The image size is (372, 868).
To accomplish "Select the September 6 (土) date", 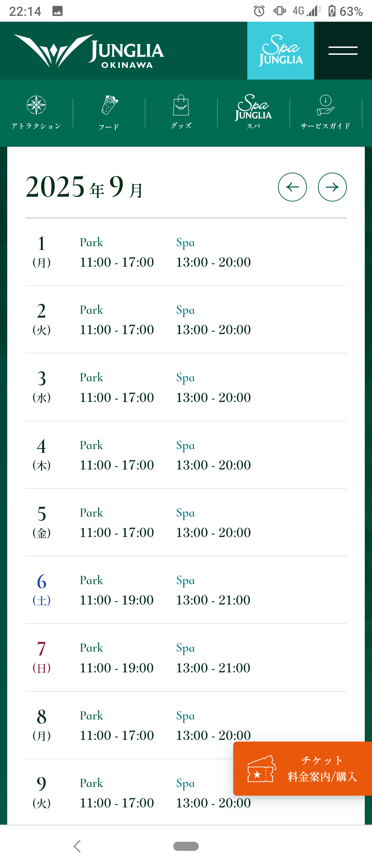I will [42, 590].
